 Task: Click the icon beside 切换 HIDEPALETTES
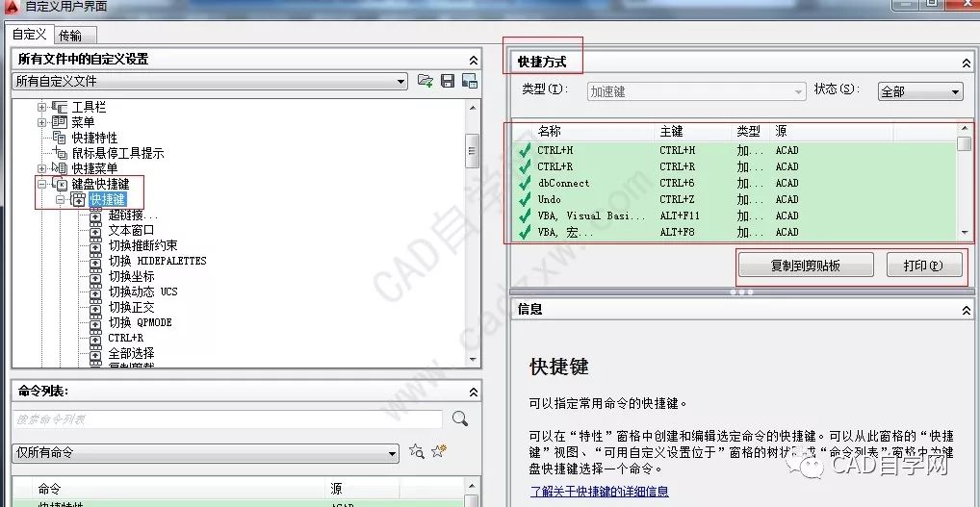(95, 261)
